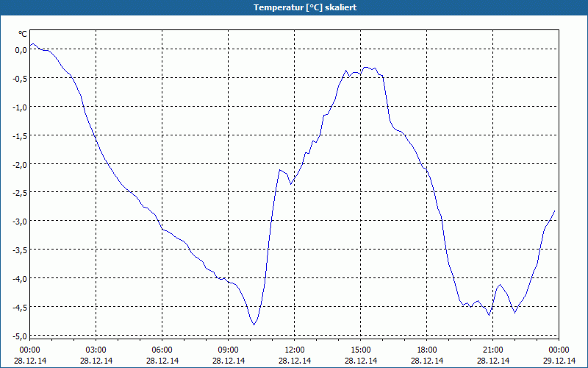
Task: Click the curve minimum near 10:00
Action: 254,325
